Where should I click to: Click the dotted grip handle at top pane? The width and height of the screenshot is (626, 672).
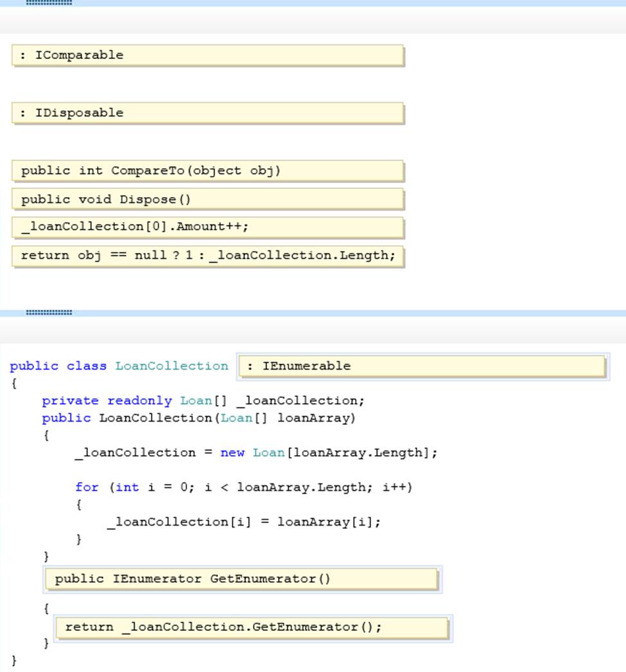[x=49, y=3]
